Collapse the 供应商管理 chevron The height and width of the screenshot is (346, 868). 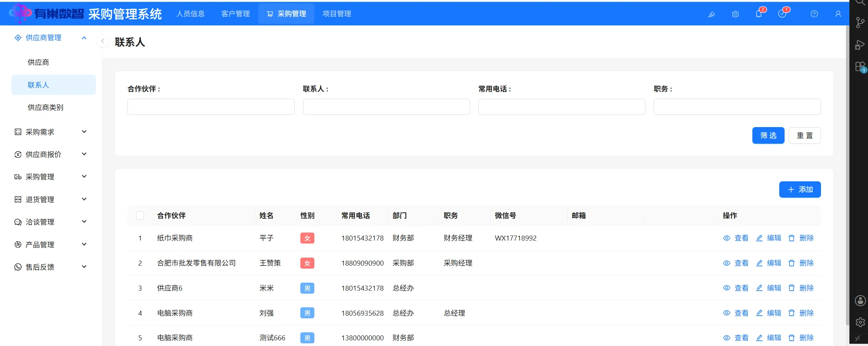(x=84, y=38)
